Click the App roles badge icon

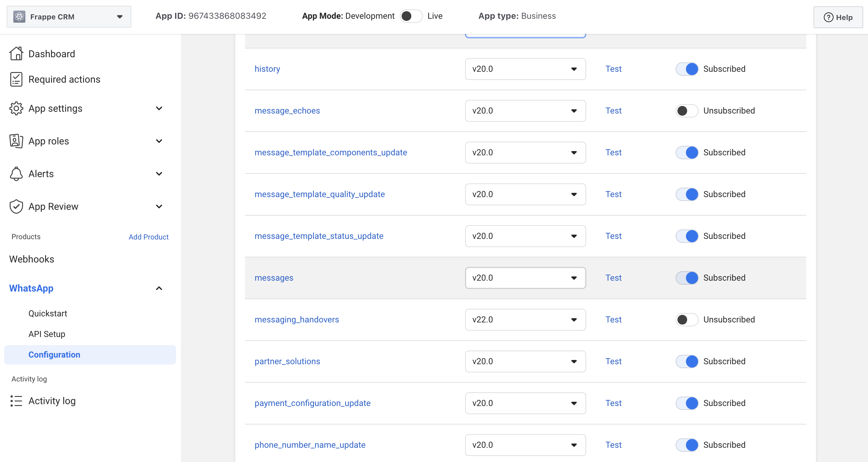[x=16, y=141]
